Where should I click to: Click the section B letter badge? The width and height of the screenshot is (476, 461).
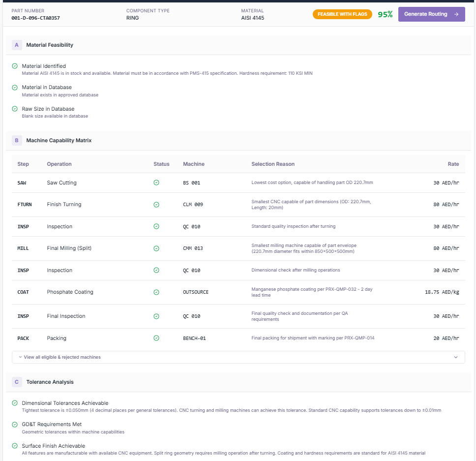pyautogui.click(x=17, y=141)
